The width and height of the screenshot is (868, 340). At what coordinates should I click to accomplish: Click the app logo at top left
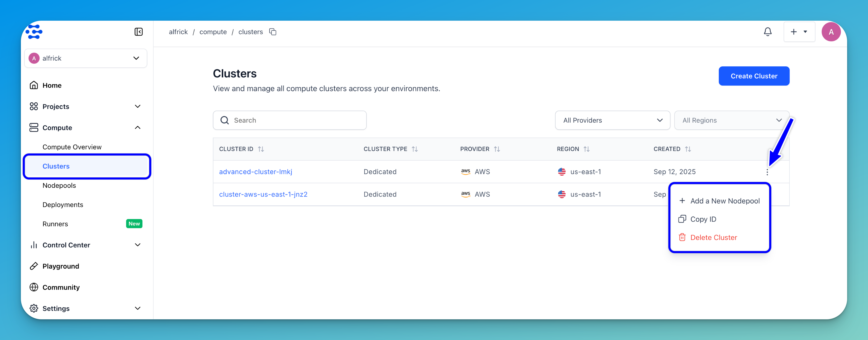(34, 32)
